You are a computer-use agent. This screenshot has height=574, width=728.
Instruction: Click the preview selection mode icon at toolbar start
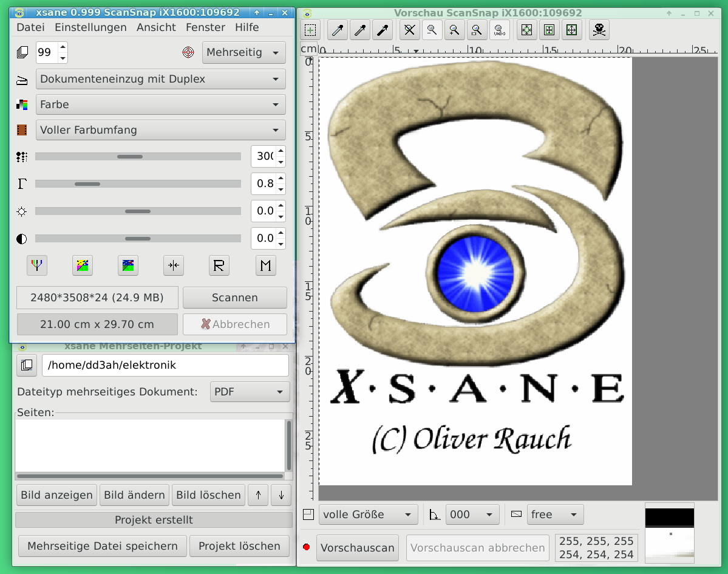click(x=310, y=30)
